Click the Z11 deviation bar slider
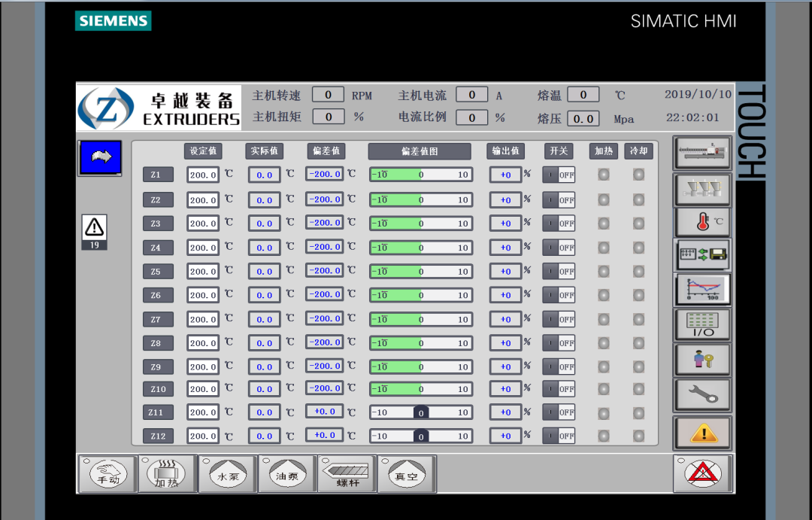Image resolution: width=812 pixels, height=520 pixels. 420,412
